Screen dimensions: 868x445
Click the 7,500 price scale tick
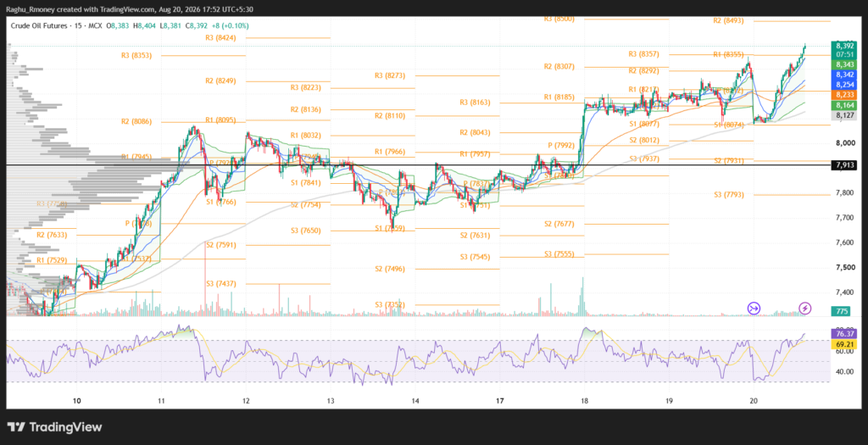(x=844, y=268)
